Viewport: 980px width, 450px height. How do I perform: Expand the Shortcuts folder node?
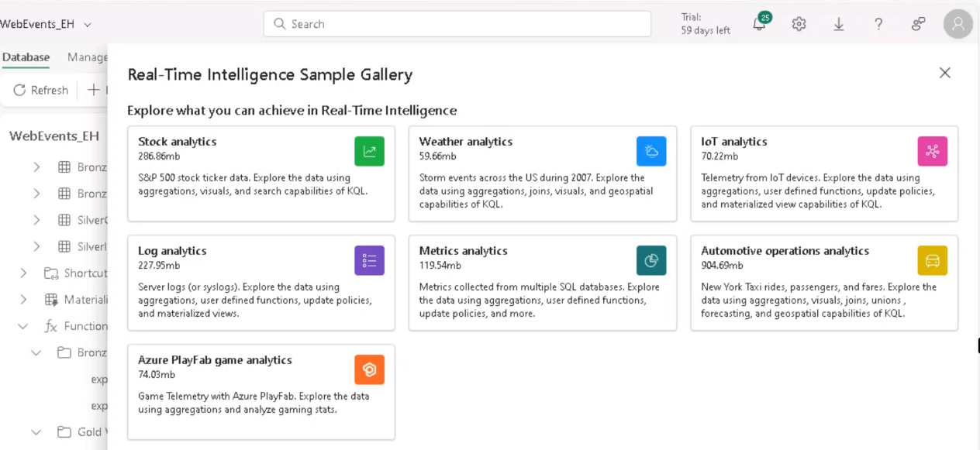[23, 273]
